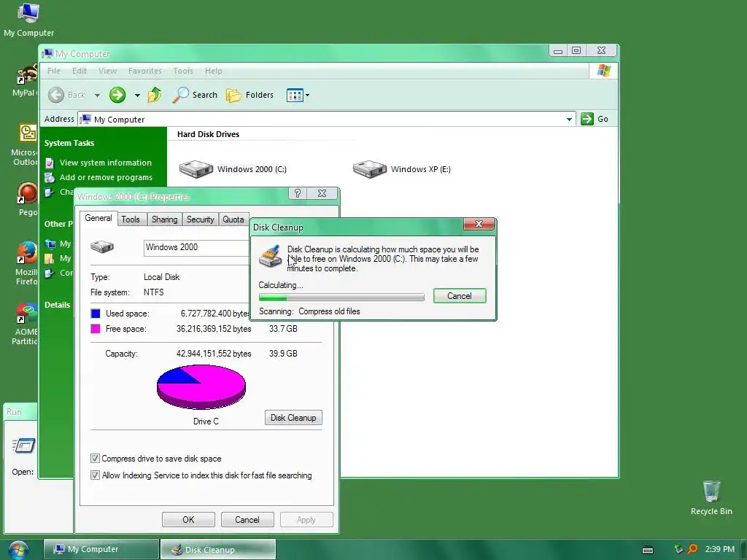
Task: Open the Views dropdown arrow
Action: pyautogui.click(x=307, y=96)
